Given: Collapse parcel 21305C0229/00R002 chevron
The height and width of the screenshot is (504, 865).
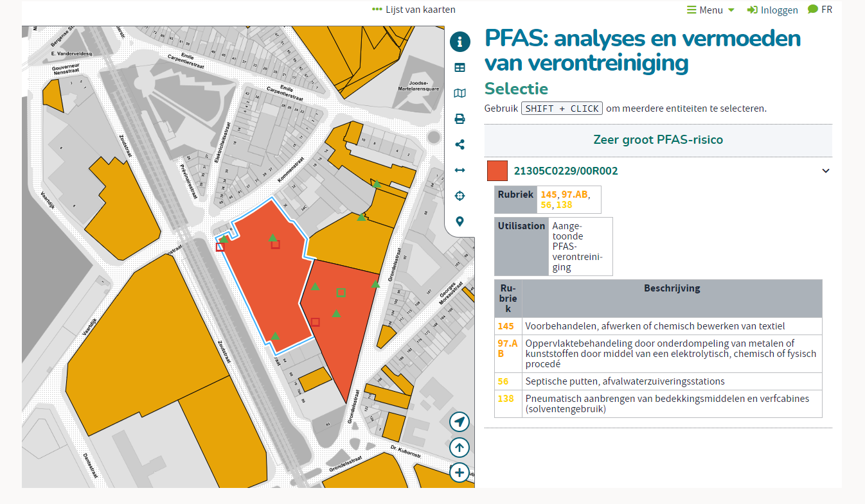Looking at the screenshot, I should (x=826, y=171).
